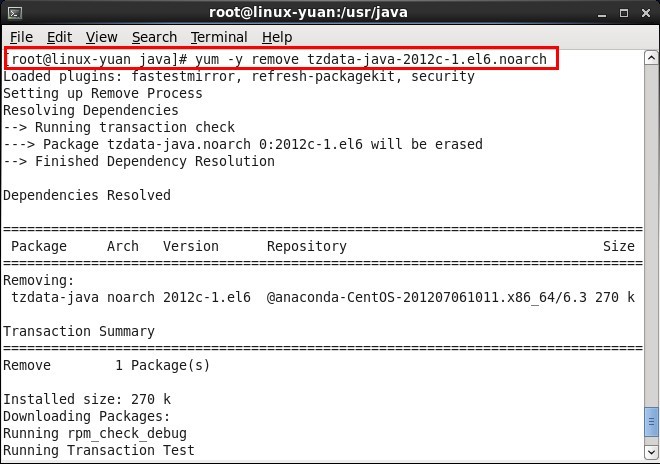This screenshot has height=464, width=660.
Task: Click the terminal icon in the title bar
Action: coord(13,12)
